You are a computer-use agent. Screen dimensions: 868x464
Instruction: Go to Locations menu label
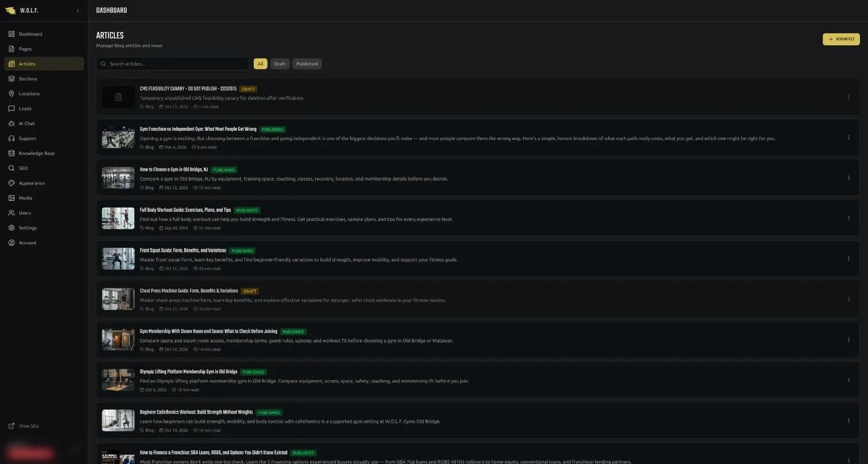pos(29,93)
